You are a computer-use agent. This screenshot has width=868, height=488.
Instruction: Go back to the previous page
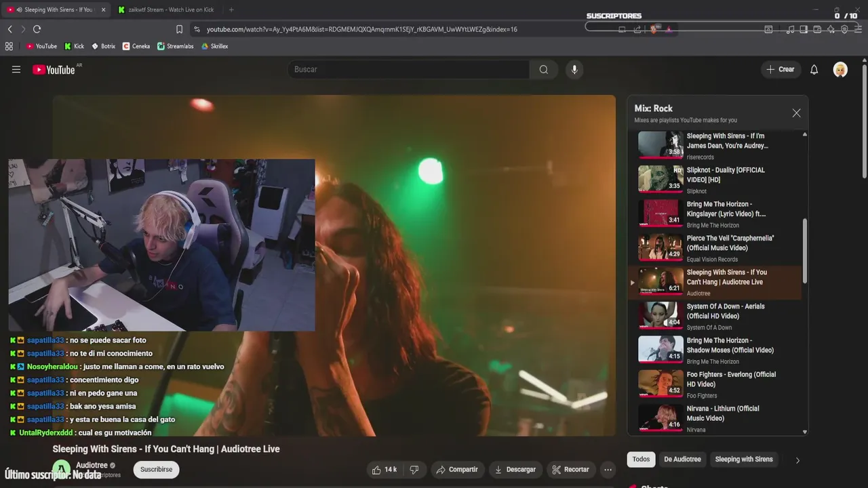click(9, 29)
